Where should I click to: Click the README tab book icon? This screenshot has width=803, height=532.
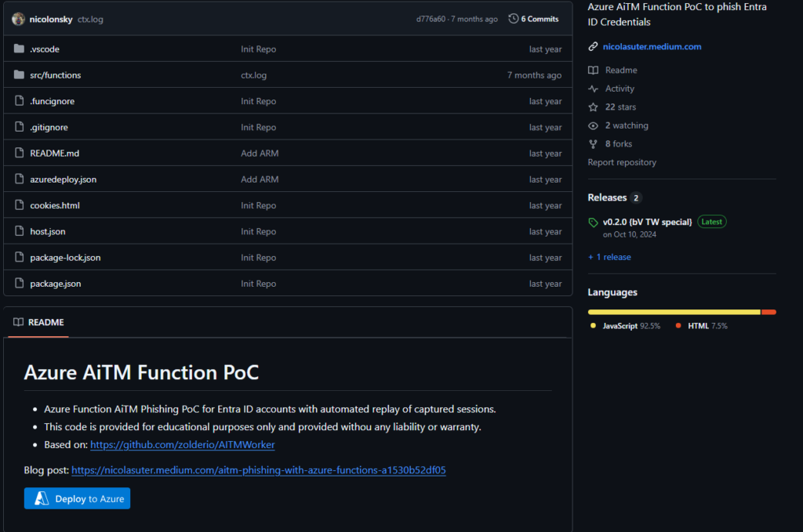tap(19, 322)
